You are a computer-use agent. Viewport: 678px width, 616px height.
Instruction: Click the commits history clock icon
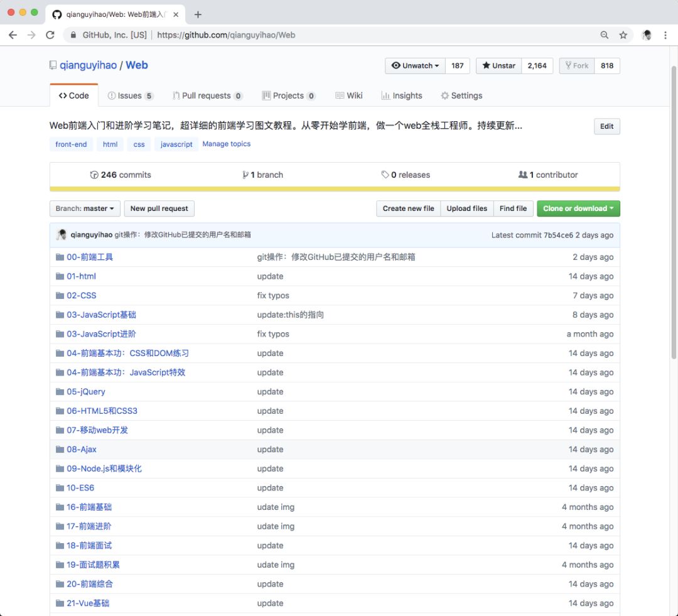tap(94, 175)
